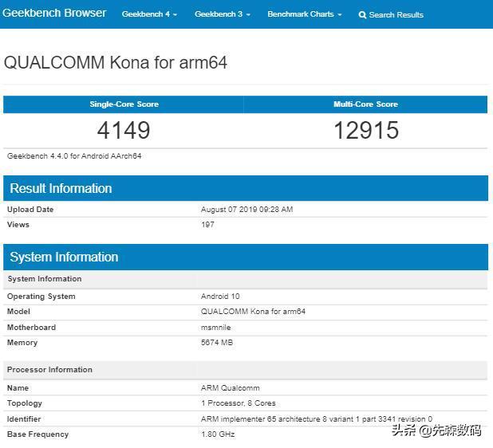Click the Multi-Core Score header
Screen dimensions: 493x448
pos(365,104)
